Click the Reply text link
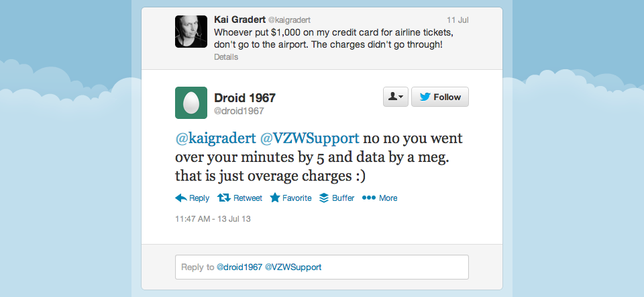The width and height of the screenshot is (644, 297). (199, 198)
